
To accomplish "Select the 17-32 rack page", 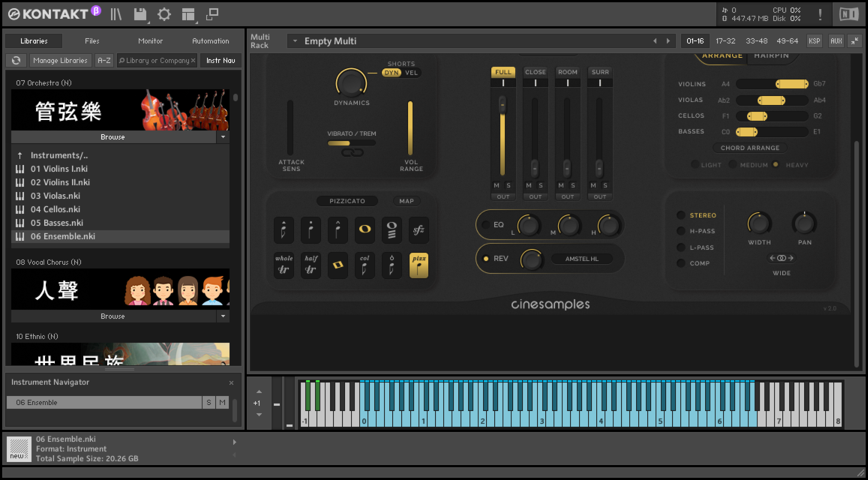I will tap(725, 41).
